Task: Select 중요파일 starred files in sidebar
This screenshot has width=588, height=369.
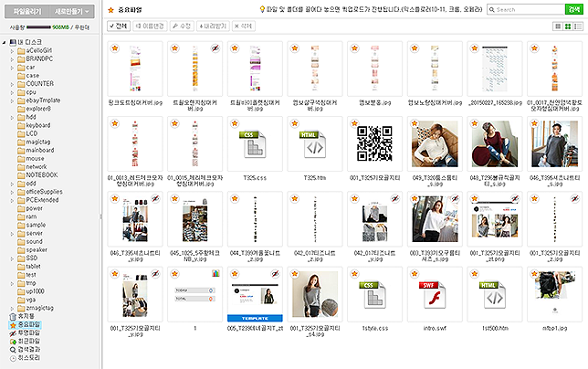Action: click(x=25, y=324)
